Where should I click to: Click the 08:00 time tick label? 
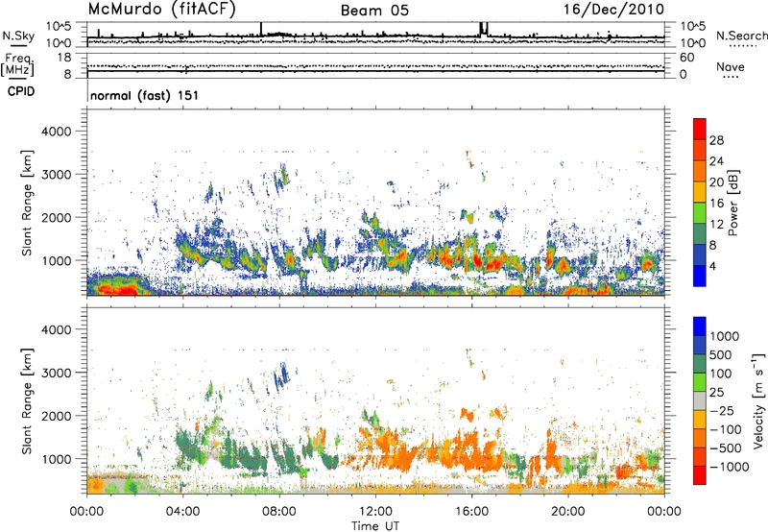pyautogui.click(x=279, y=512)
